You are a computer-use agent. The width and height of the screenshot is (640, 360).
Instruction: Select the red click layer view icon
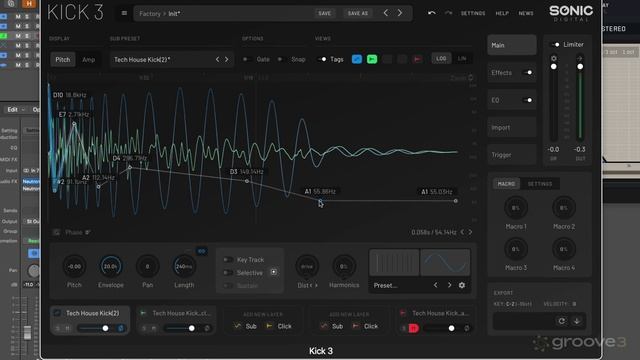coord(417,59)
